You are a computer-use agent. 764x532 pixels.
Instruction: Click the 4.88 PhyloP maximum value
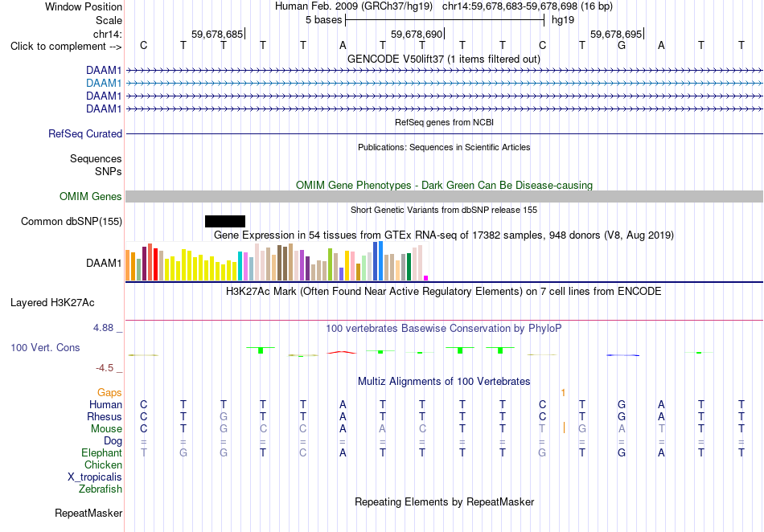[103, 328]
